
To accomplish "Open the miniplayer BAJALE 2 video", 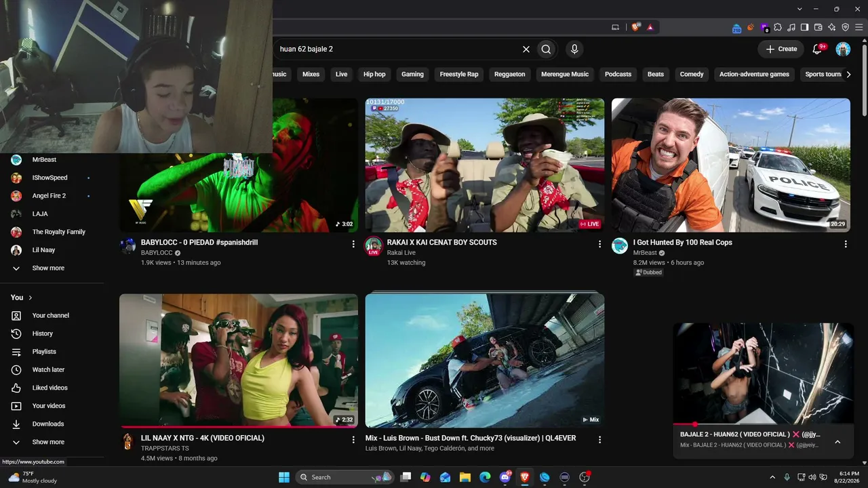I will coord(764,373).
